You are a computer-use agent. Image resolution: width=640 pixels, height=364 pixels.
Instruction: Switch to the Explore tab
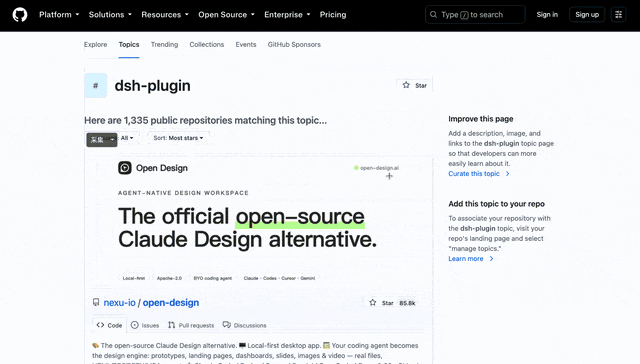click(x=96, y=44)
